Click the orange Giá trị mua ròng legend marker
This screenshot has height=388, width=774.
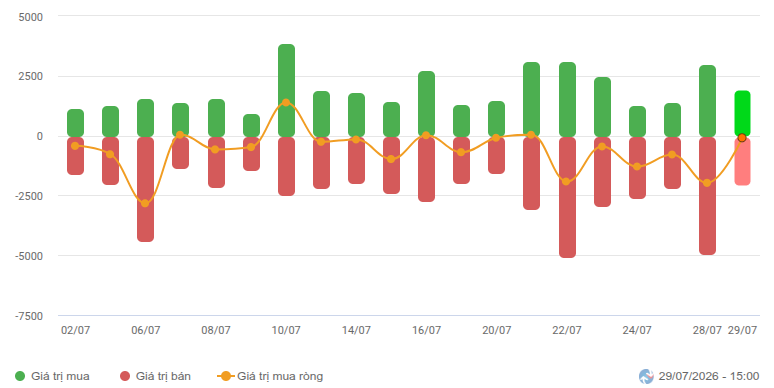click(x=226, y=376)
